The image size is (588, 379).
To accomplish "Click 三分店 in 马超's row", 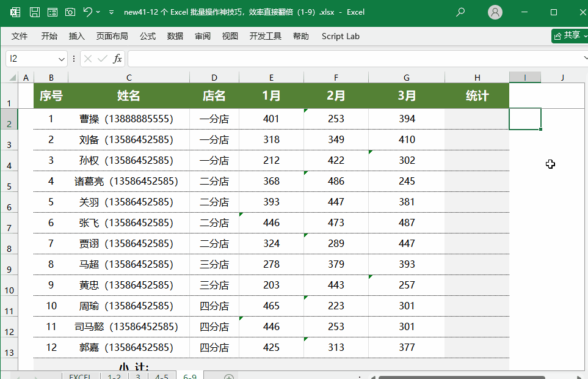I will point(214,264).
